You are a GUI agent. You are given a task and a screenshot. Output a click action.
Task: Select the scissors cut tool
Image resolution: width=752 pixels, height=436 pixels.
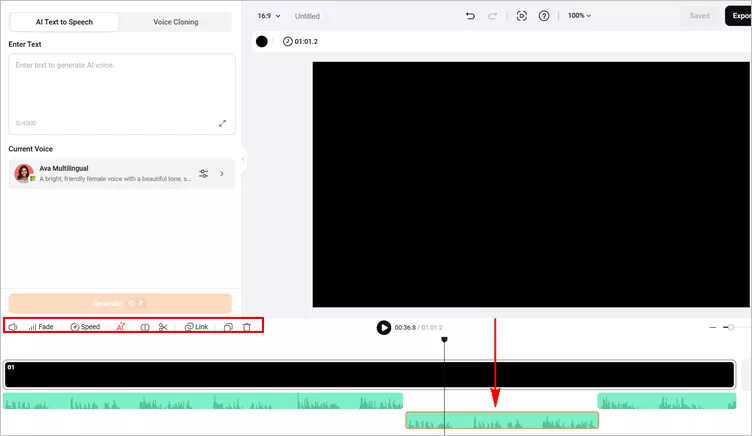[x=163, y=327]
